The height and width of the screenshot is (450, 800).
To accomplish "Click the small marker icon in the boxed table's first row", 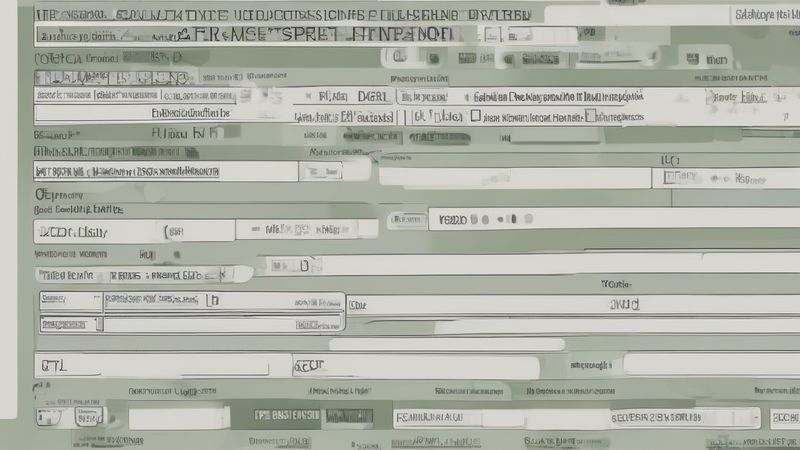I will point(212,300).
